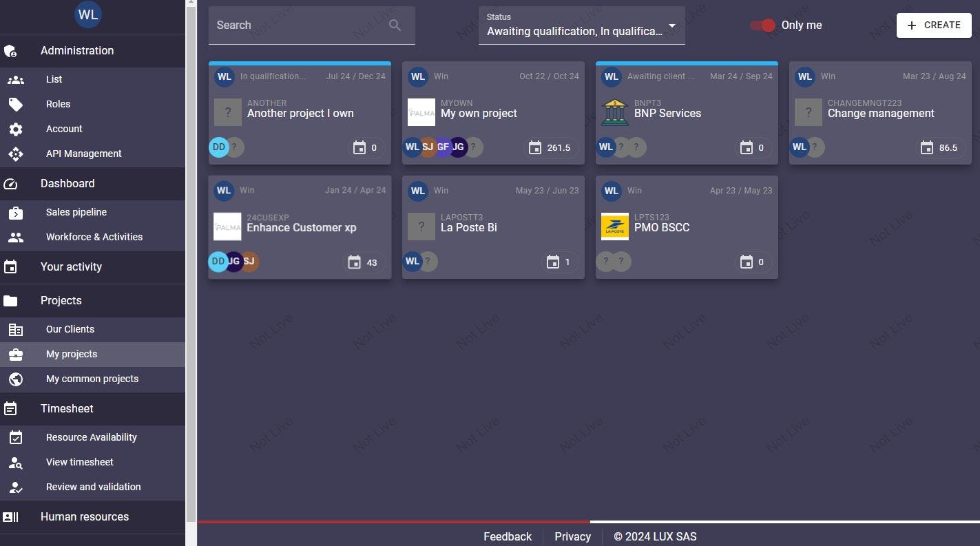Click the Our Clients building icon
The height and width of the screenshot is (546, 980).
tap(16, 329)
